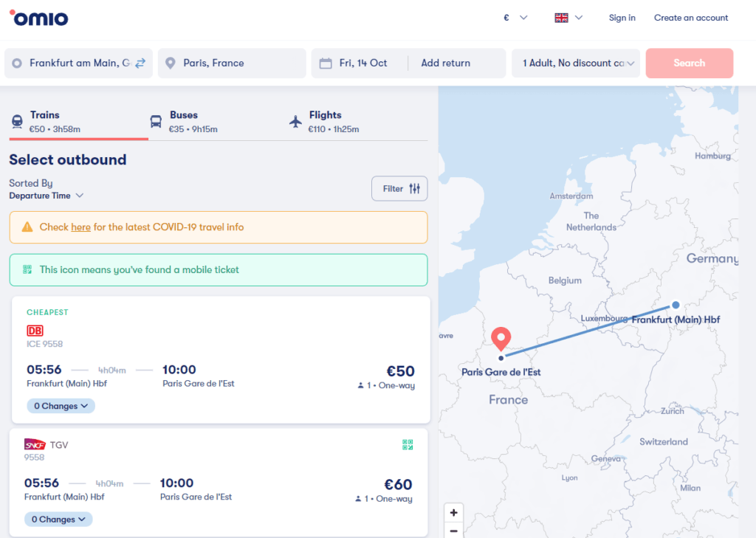Click the mobile ticket icon in green banner

(x=27, y=269)
